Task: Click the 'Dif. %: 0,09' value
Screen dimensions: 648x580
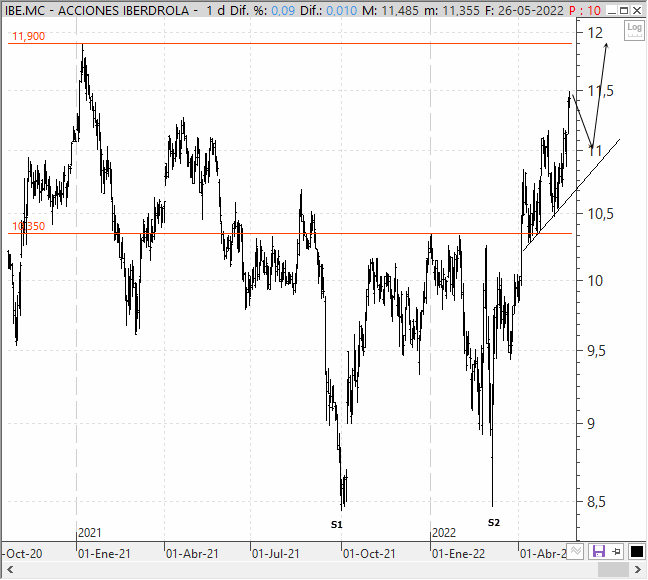Action: (x=262, y=10)
